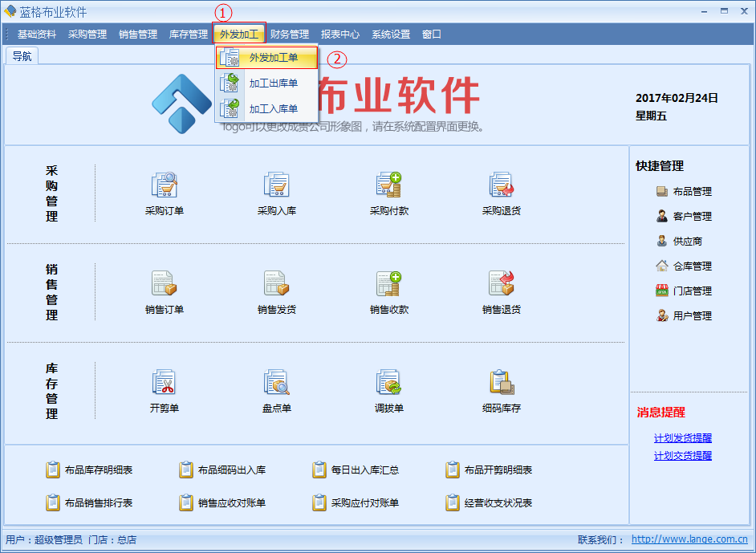Viewport: 756px width, 553px height.
Task: Open the 库存管理 menu
Action: click(x=189, y=35)
